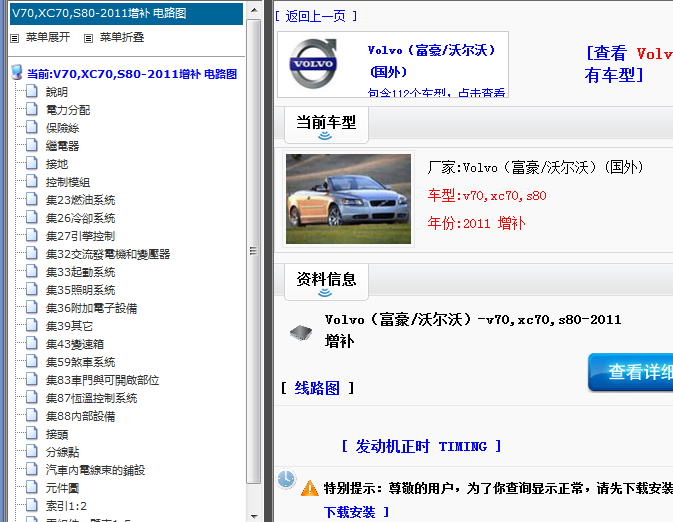Click the computer icon beside 当前:V70,XC70,S80-2011增补
The height and width of the screenshot is (522, 673).
point(17,73)
